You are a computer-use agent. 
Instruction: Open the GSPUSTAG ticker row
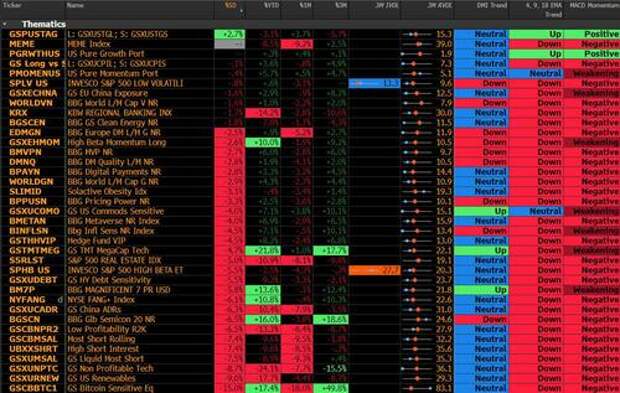[33, 34]
